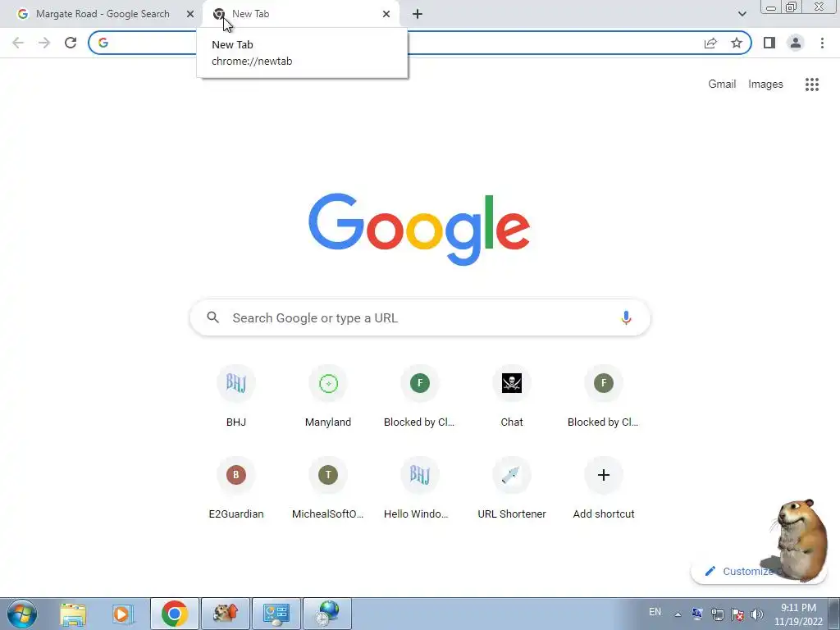
Task: Close the New Tab tab
Action: click(386, 14)
